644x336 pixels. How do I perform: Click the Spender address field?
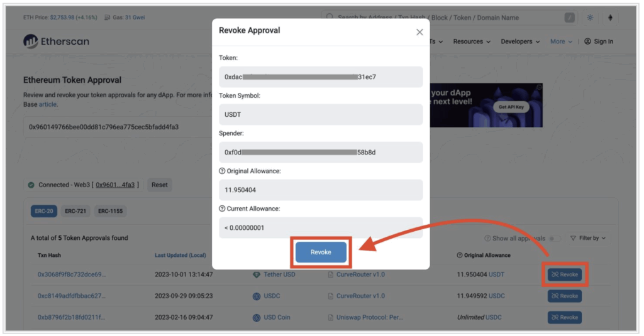click(x=320, y=152)
